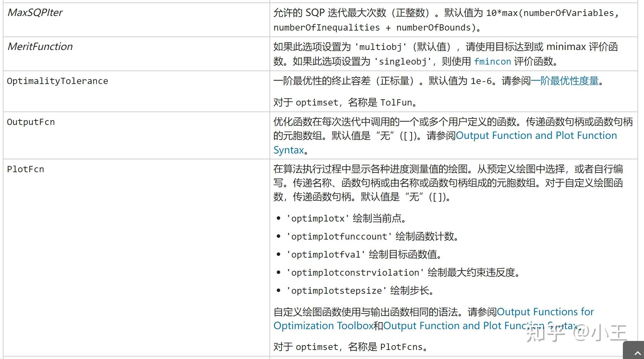
Task: Click the OutputFcn option name
Action: click(31, 122)
